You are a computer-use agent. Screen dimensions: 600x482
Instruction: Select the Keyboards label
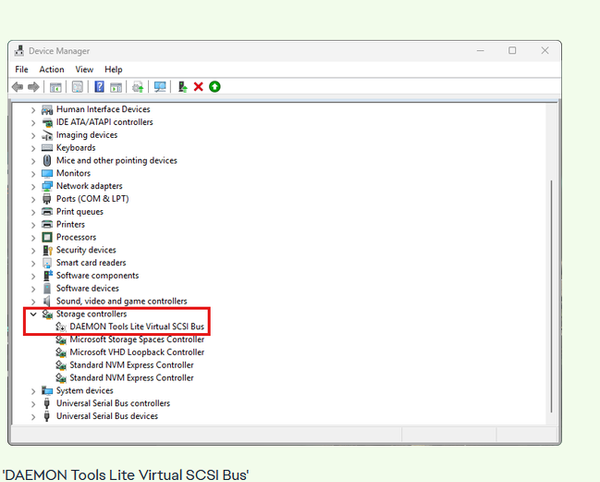click(76, 148)
